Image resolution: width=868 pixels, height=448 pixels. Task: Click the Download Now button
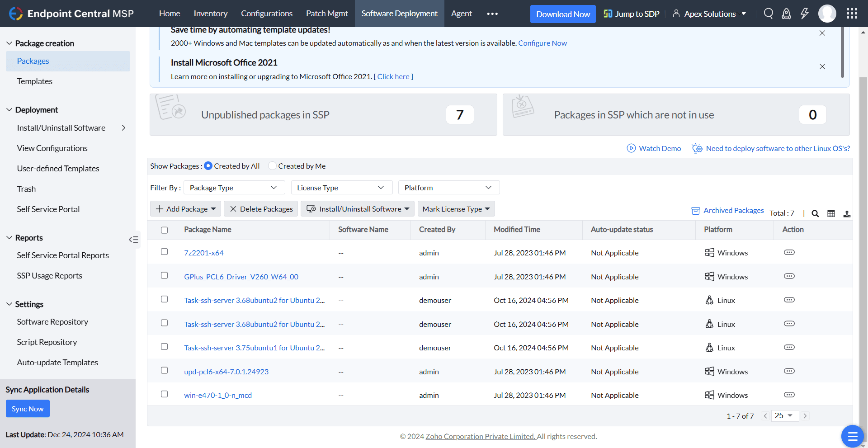click(x=562, y=14)
